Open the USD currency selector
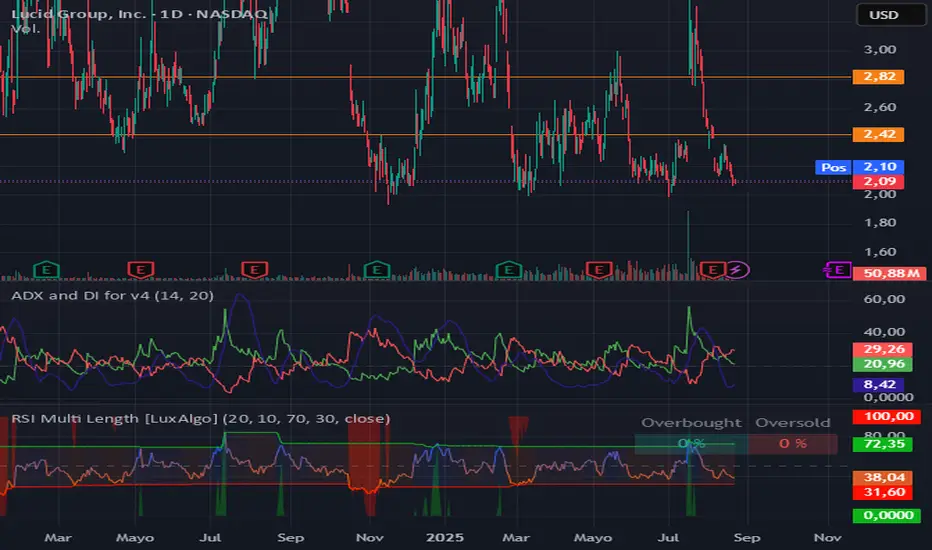This screenshot has width=932, height=550. click(890, 15)
